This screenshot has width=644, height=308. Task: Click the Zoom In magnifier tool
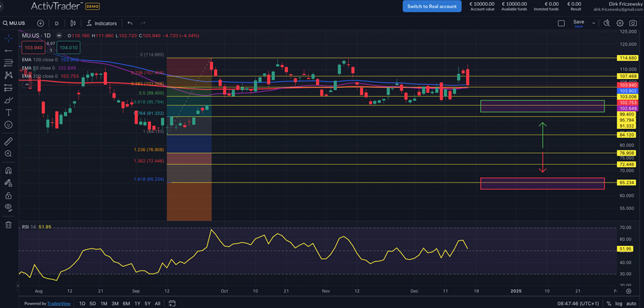coord(8,153)
